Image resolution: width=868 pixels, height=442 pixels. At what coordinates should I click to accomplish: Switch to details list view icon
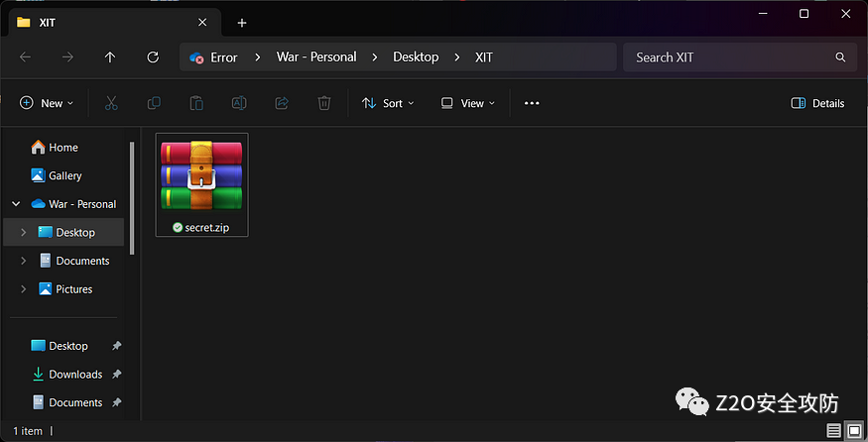[x=833, y=430]
